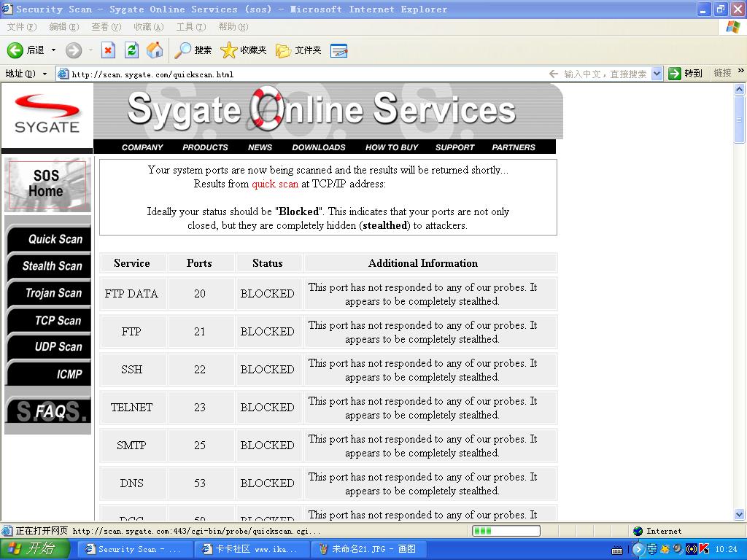Click the Kaspersky tray icon

click(x=704, y=549)
